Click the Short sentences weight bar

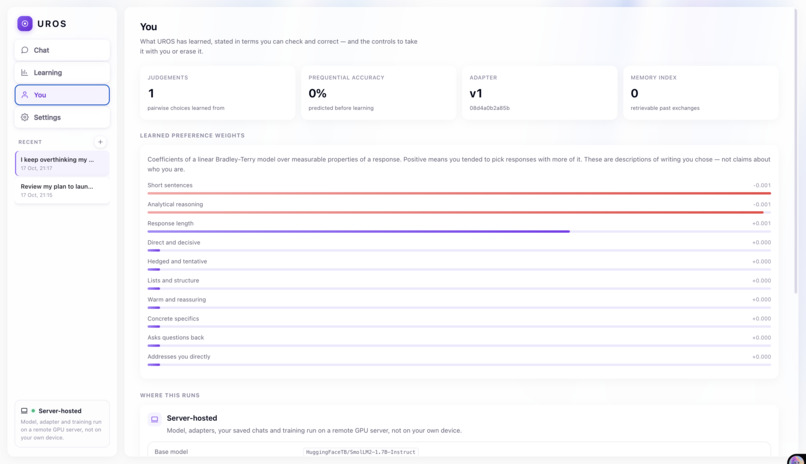[x=459, y=193]
